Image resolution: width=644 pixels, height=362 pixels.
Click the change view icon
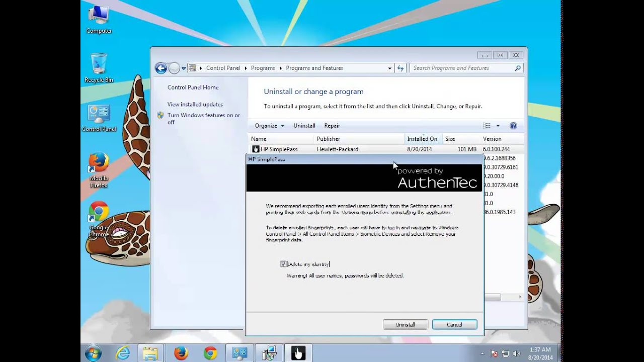pyautogui.click(x=487, y=126)
